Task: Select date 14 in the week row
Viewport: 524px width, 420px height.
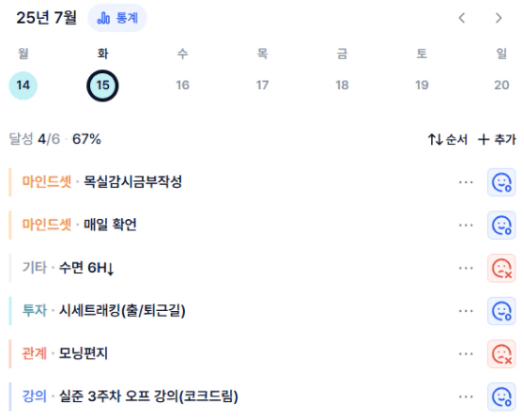Action: coord(23,86)
